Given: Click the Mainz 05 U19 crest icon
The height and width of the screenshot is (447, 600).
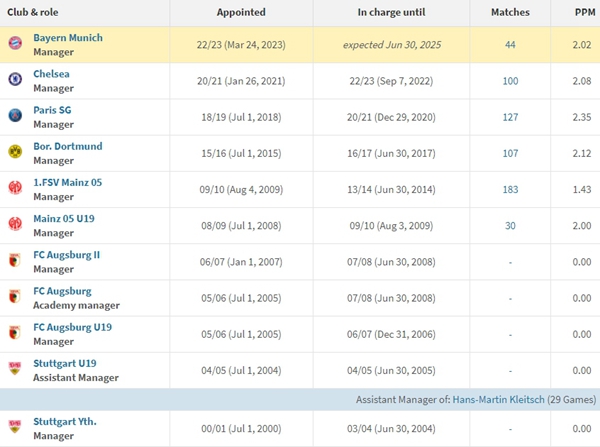Looking at the screenshot, I should (x=15, y=224).
